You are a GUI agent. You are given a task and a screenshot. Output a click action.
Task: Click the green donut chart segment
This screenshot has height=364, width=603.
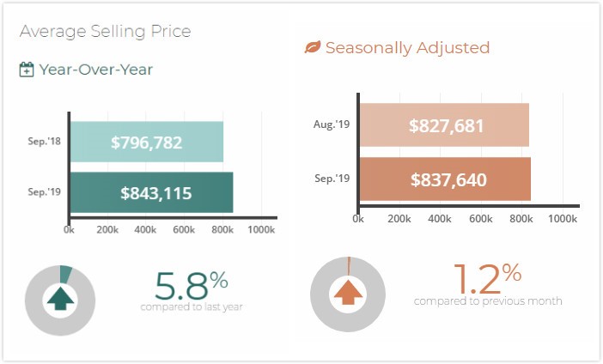click(x=66, y=273)
